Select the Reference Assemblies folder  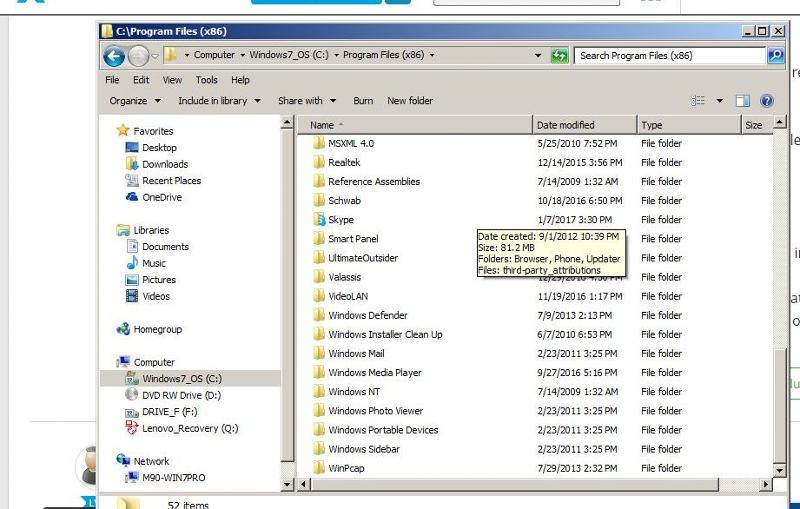[374, 182]
